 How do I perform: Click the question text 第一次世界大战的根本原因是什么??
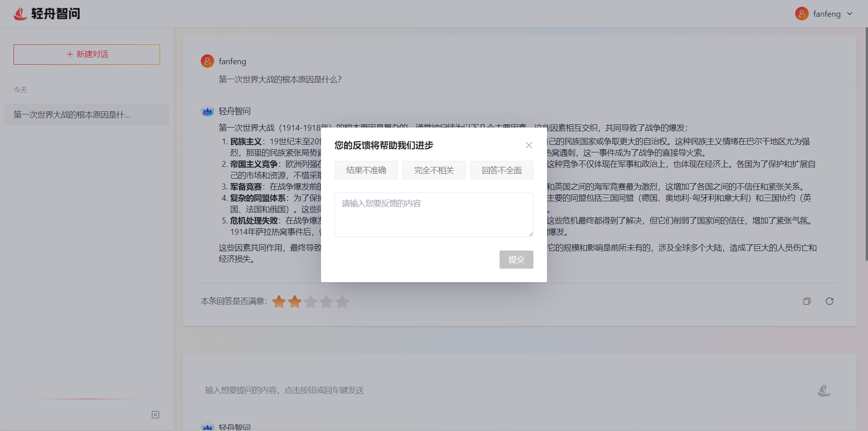(x=280, y=80)
